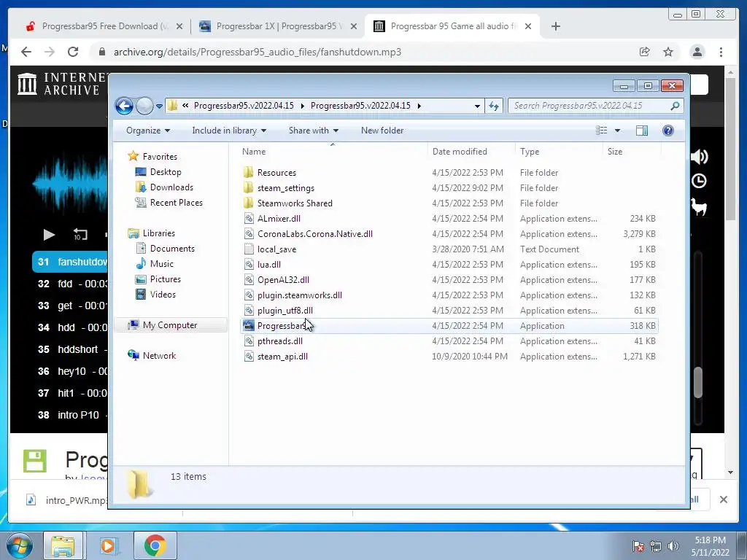Viewport: 747px width, 560px height.
Task: Expand the address bar history dropdown
Action: pos(477,106)
